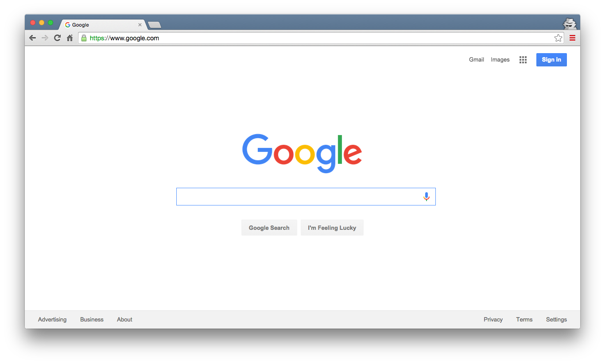605x364 pixels.
Task: Open the Gmail link
Action: pyautogui.click(x=477, y=60)
